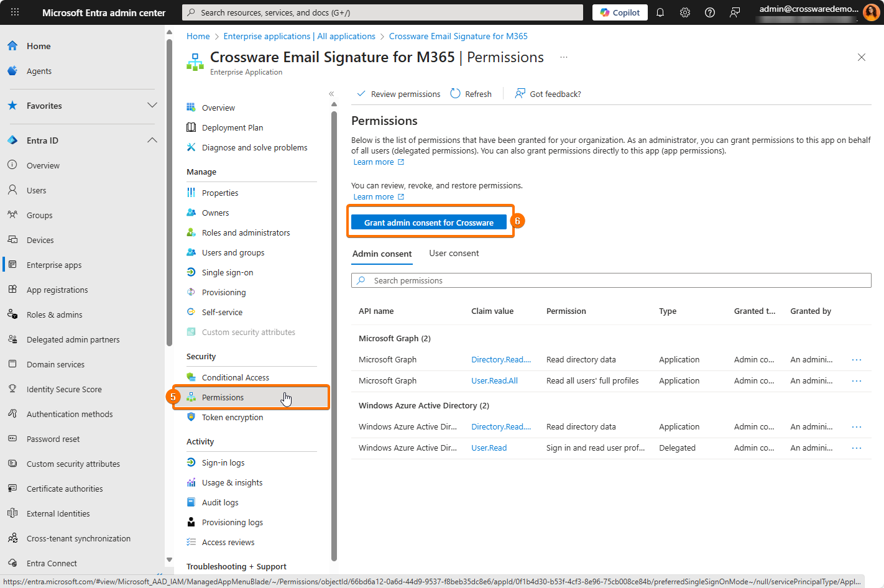Open Token encryption in Security menu
The image size is (884, 588).
232,418
